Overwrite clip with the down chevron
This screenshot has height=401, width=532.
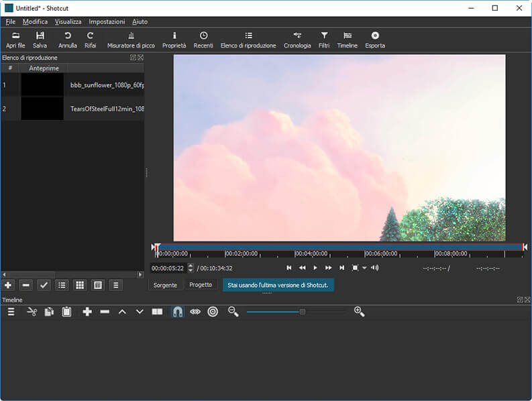tap(140, 312)
